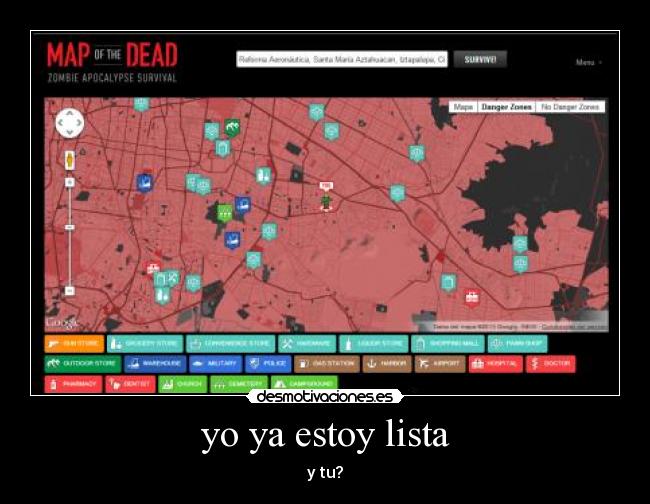This screenshot has height=504, width=650.
Task: Select the Street View pegman icon
Action: pyautogui.click(x=69, y=159)
